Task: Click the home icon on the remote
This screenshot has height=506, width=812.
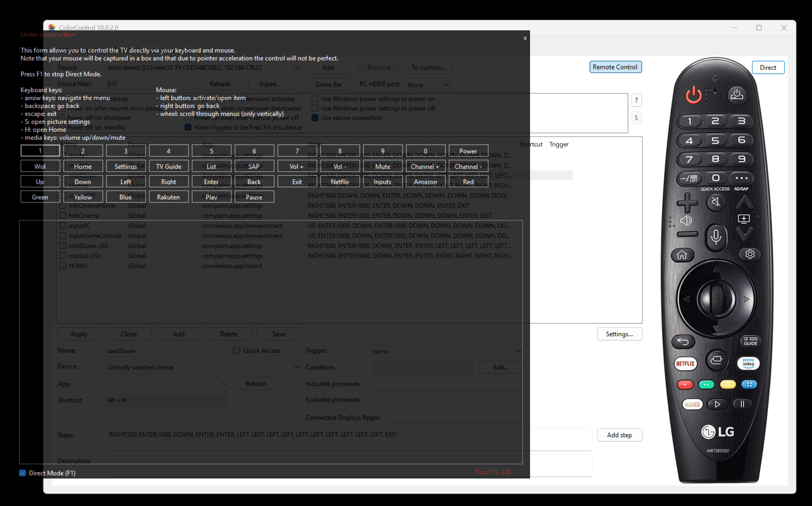Action: (x=682, y=255)
